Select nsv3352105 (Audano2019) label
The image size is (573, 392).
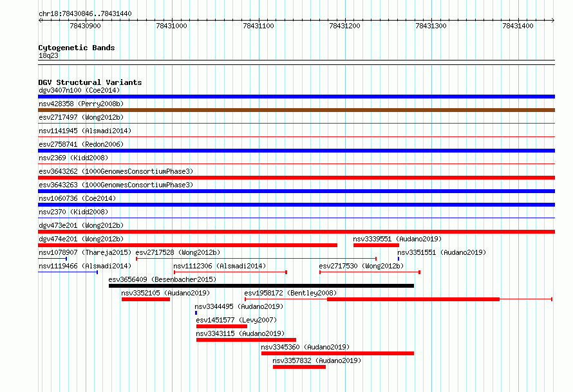click(165, 293)
